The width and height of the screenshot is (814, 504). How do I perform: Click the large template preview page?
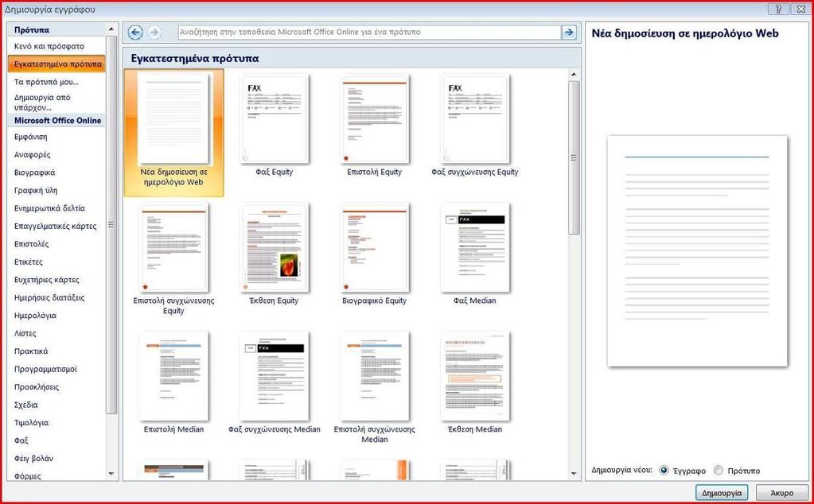click(x=697, y=251)
